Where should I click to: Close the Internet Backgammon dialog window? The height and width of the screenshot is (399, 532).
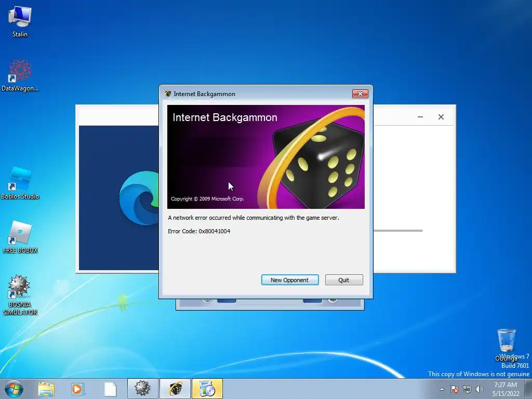pos(360,94)
